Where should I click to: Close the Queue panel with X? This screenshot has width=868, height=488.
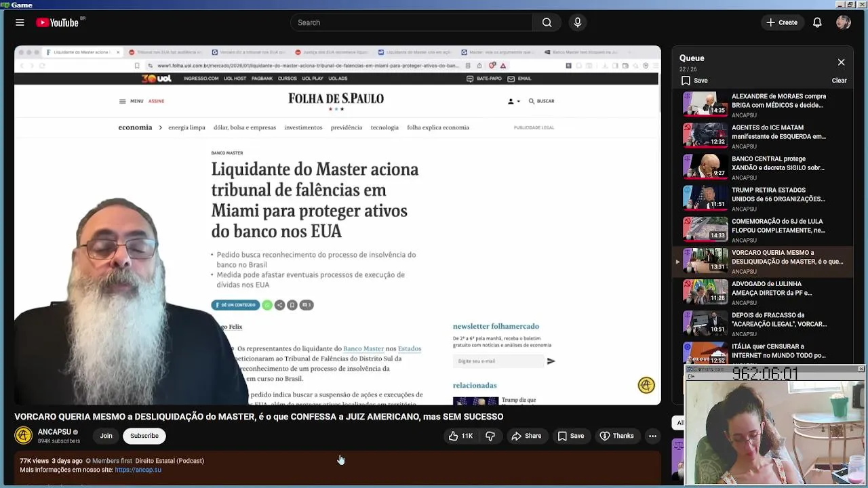[x=841, y=62]
